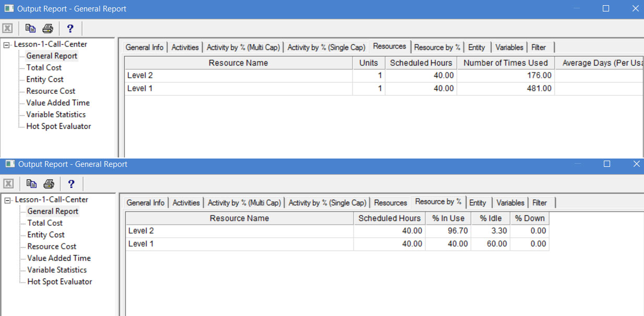Select Variable Statistics in bottom window tree
The image size is (644, 316).
click(x=57, y=270)
